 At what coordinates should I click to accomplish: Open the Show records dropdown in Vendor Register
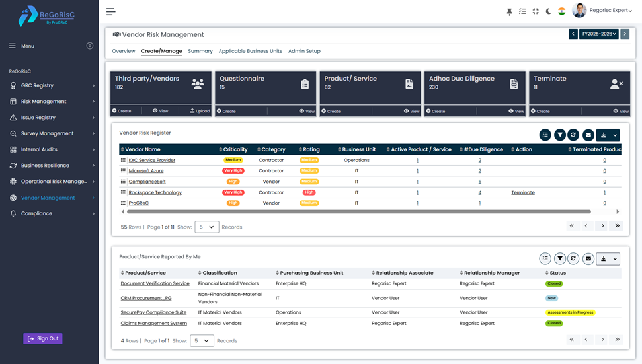[x=207, y=227]
